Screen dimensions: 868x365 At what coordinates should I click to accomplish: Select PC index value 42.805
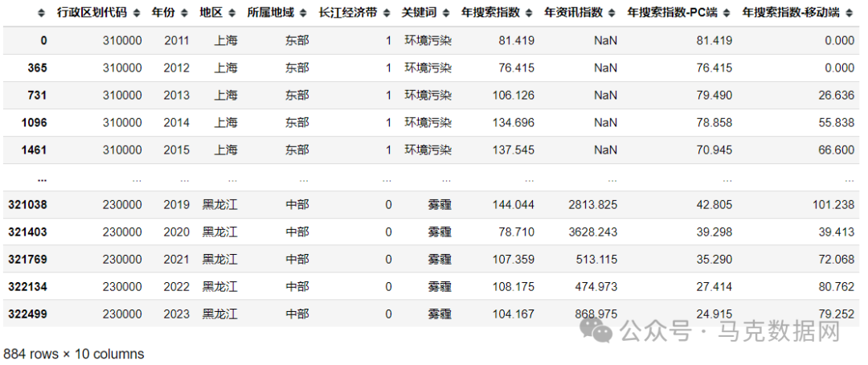coord(714,204)
